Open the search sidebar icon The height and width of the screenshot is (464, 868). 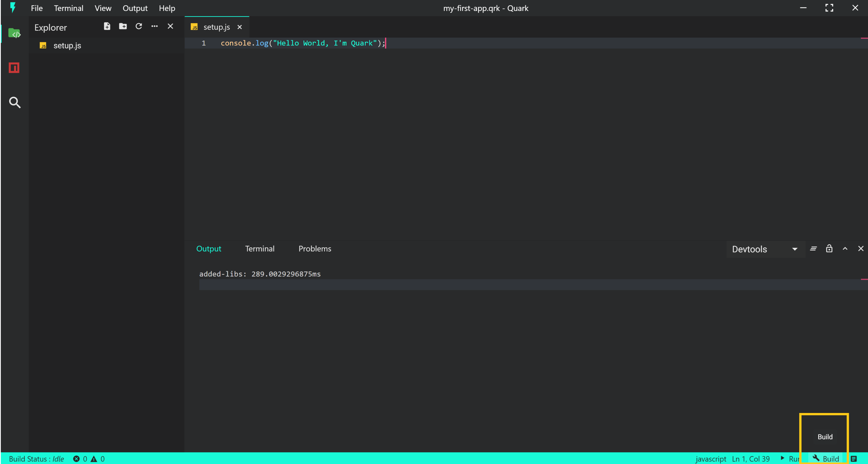pyautogui.click(x=15, y=103)
